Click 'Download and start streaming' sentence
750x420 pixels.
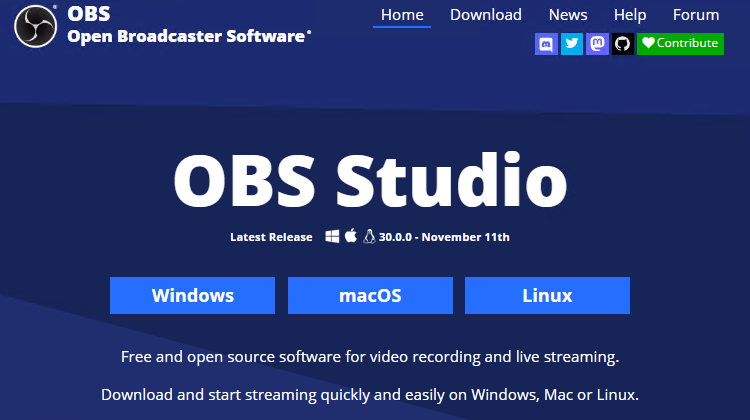[370, 395]
